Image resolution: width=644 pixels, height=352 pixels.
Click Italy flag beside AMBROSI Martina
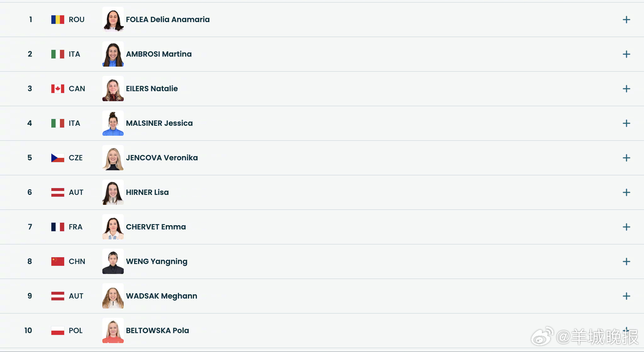tap(57, 54)
